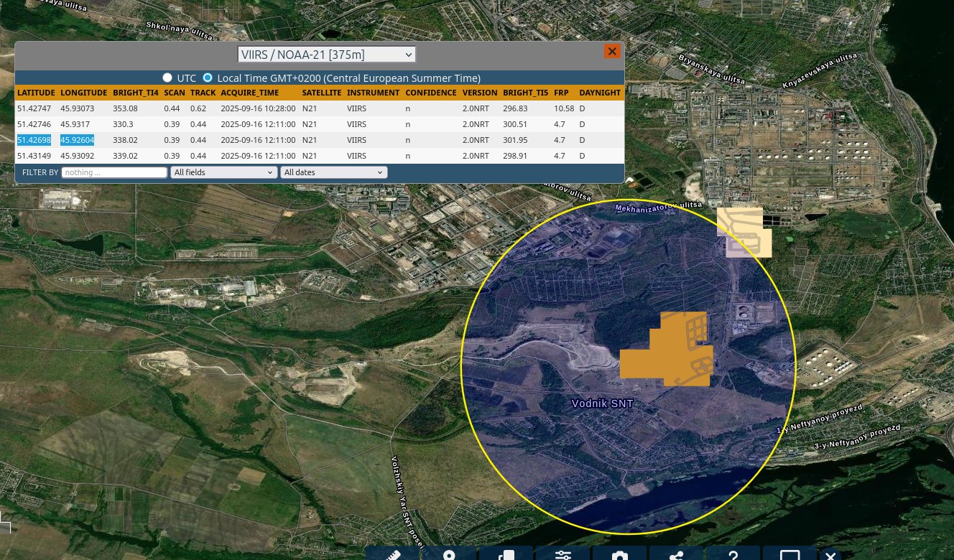Open the VIIRS / NOAA-21 sensor dropdown
This screenshot has height=560, width=954.
pyautogui.click(x=327, y=55)
